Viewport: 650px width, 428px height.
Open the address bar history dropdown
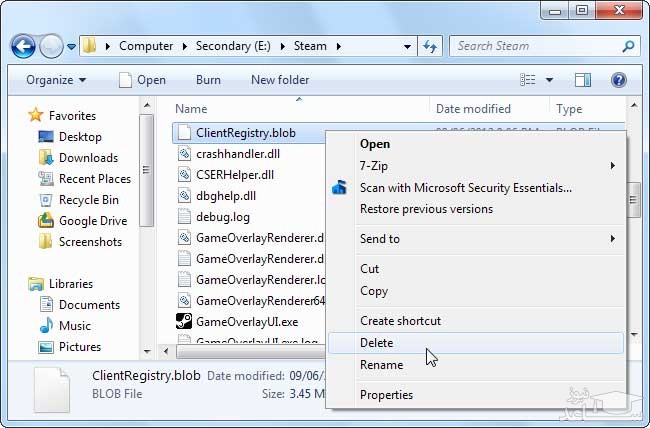(x=407, y=46)
